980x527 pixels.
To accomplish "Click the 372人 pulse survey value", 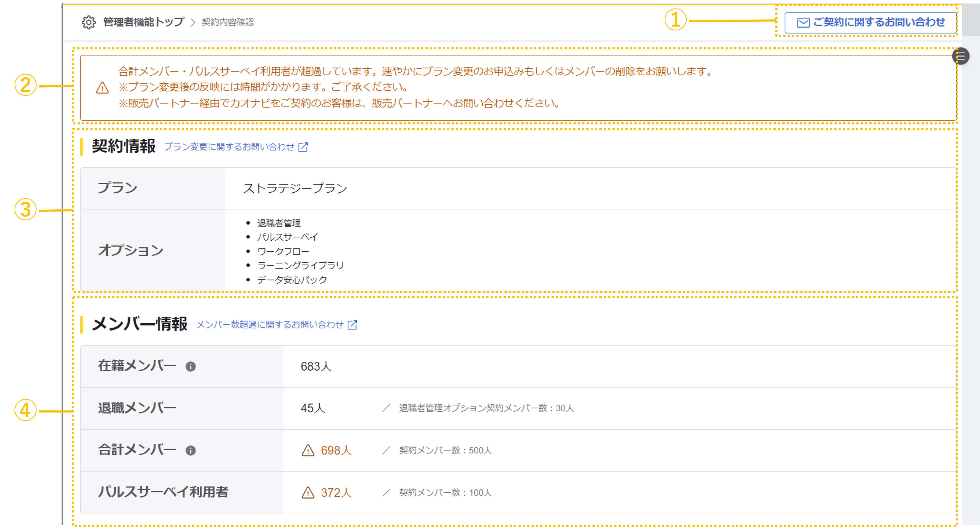I will pos(336,492).
